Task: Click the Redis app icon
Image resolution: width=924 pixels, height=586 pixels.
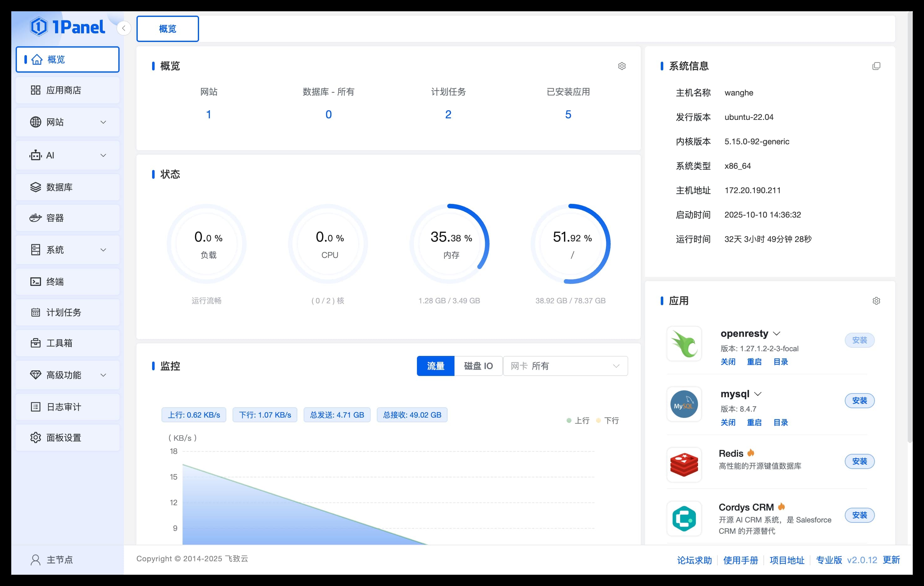Action: click(x=684, y=465)
